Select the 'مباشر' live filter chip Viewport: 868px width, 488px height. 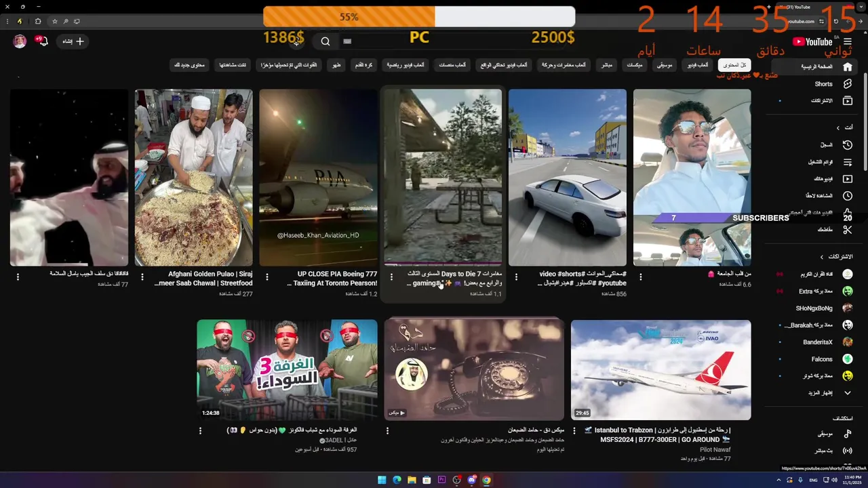(606, 65)
